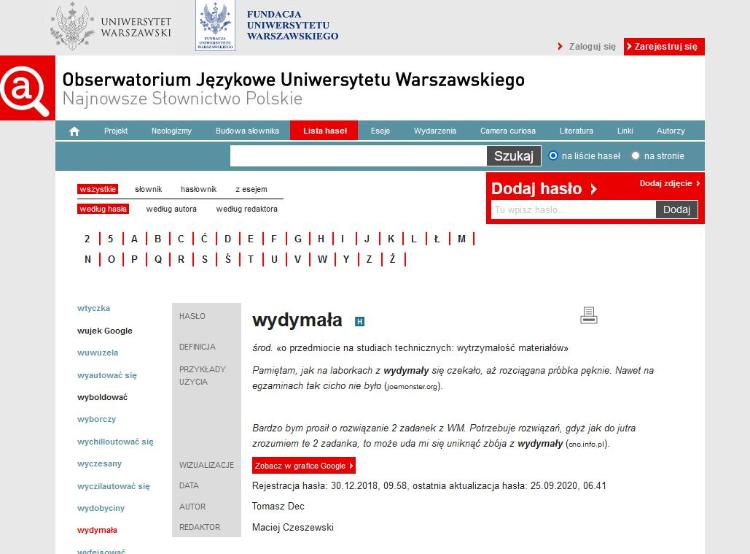Select the 'na liście haseł' radio button
Image resolution: width=750 pixels, height=554 pixels.
point(553,156)
